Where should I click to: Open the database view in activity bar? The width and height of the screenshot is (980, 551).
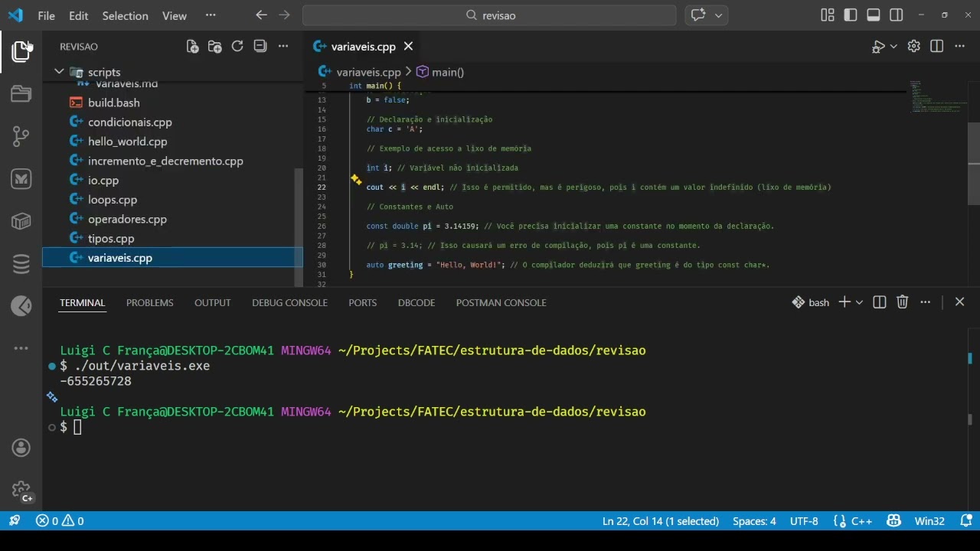point(21,264)
